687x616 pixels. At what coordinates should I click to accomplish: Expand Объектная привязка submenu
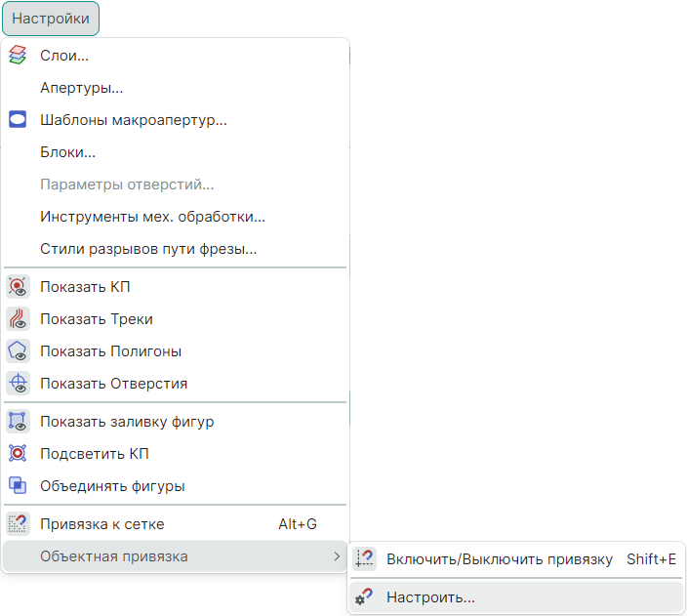click(176, 556)
